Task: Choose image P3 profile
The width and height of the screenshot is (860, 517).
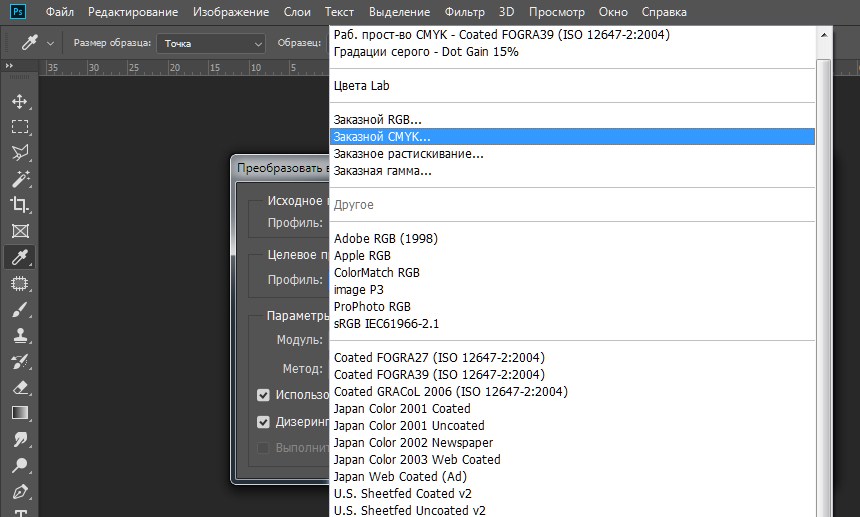Action: (x=572, y=289)
